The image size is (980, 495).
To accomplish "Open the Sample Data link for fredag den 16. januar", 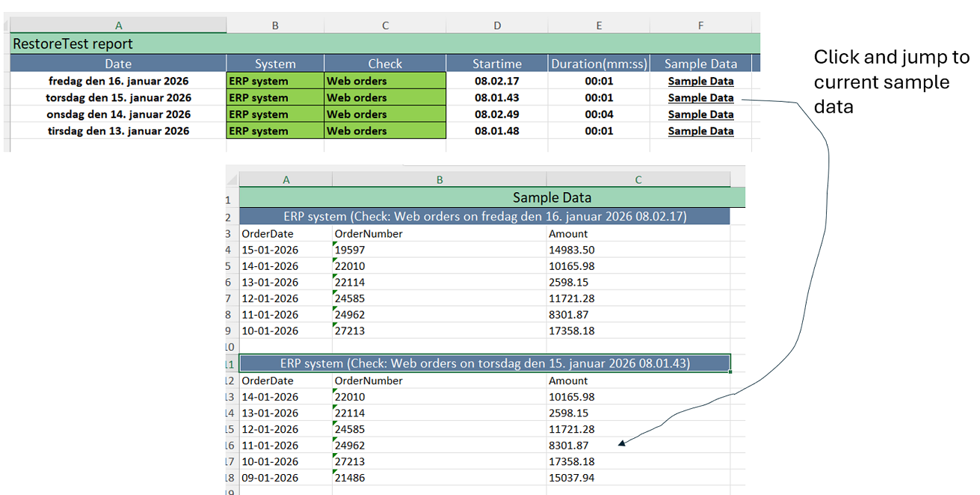I will point(700,81).
